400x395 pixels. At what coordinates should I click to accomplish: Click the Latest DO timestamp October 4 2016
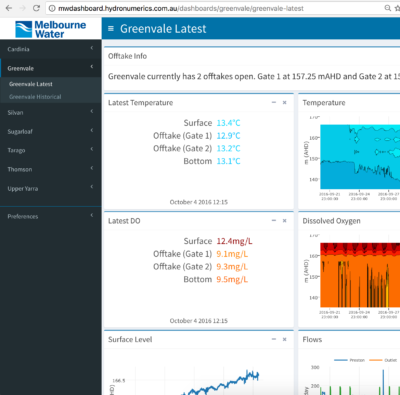pyautogui.click(x=199, y=321)
